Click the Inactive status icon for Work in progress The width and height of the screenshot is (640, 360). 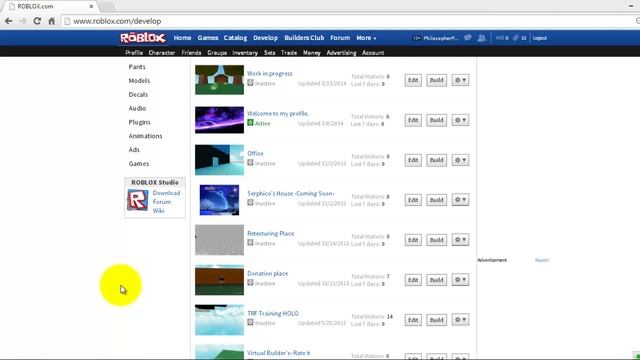(x=250, y=83)
